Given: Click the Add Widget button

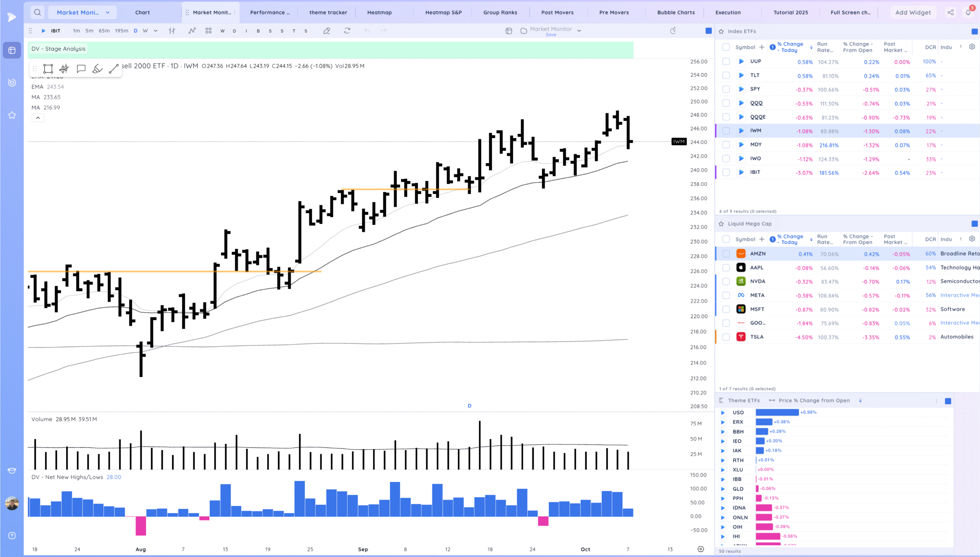Looking at the screenshot, I should click(x=913, y=12).
